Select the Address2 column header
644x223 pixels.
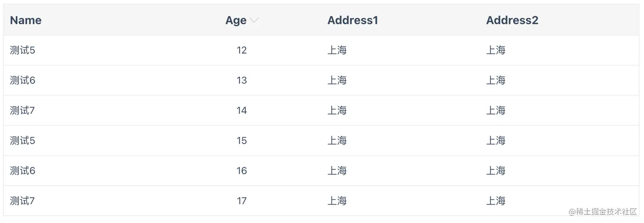click(512, 20)
